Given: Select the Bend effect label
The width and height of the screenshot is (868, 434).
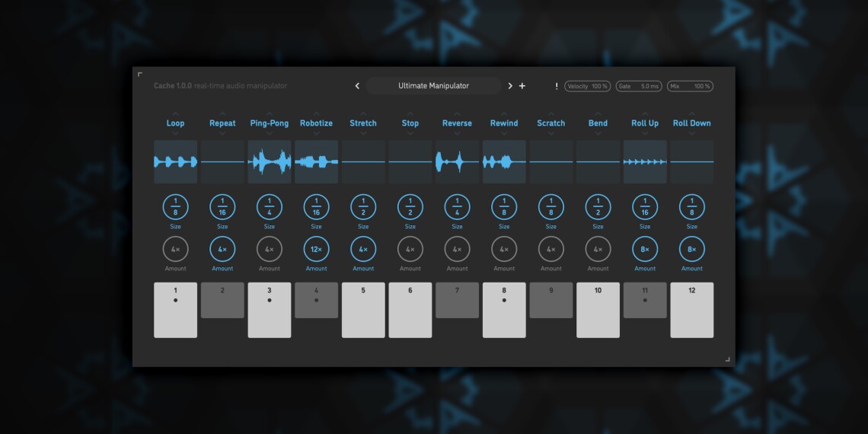Looking at the screenshot, I should pyautogui.click(x=598, y=123).
